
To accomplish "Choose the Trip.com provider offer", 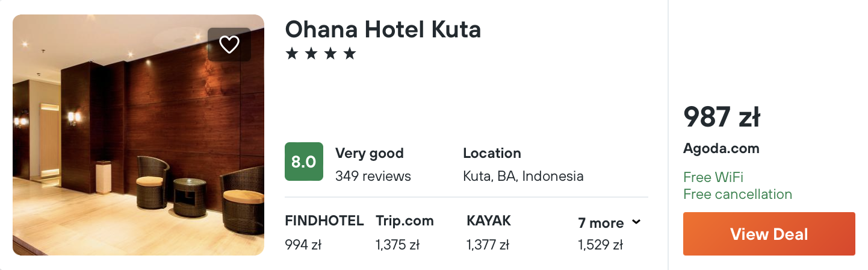I will tap(405, 221).
